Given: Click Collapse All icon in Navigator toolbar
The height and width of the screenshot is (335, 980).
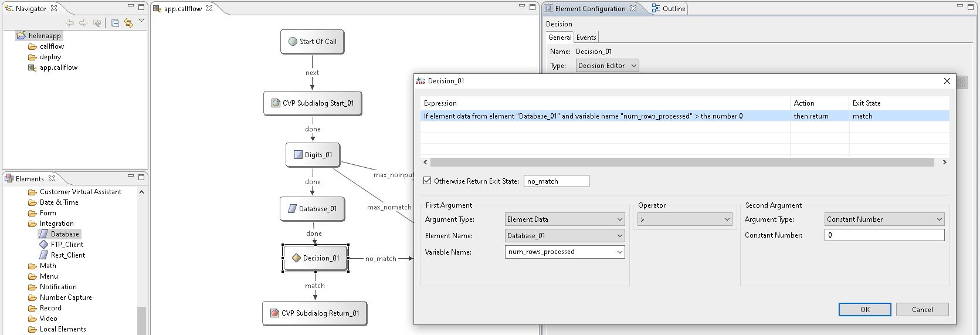Looking at the screenshot, I should (115, 23).
